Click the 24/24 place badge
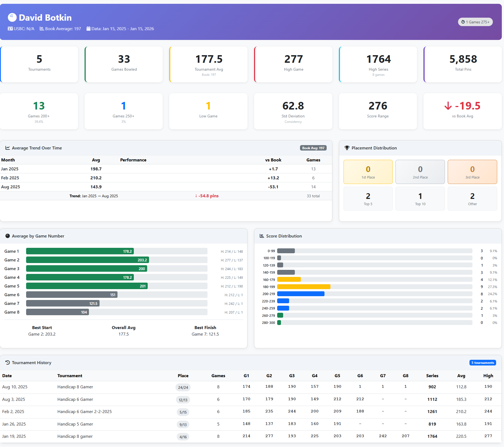504x447 pixels. 183,387
